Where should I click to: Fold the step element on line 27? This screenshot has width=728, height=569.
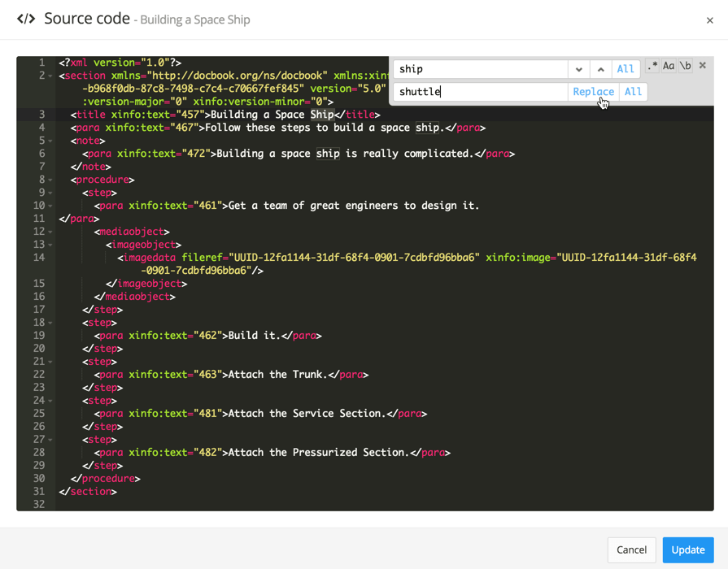coord(50,441)
